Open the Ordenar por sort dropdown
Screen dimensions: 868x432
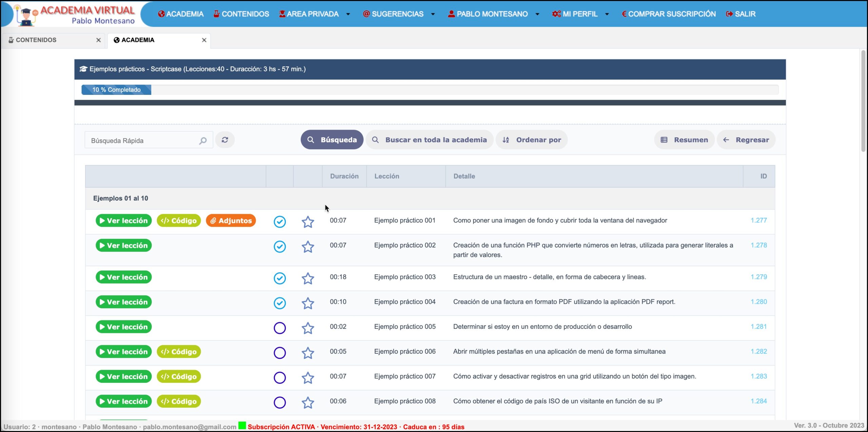point(532,140)
